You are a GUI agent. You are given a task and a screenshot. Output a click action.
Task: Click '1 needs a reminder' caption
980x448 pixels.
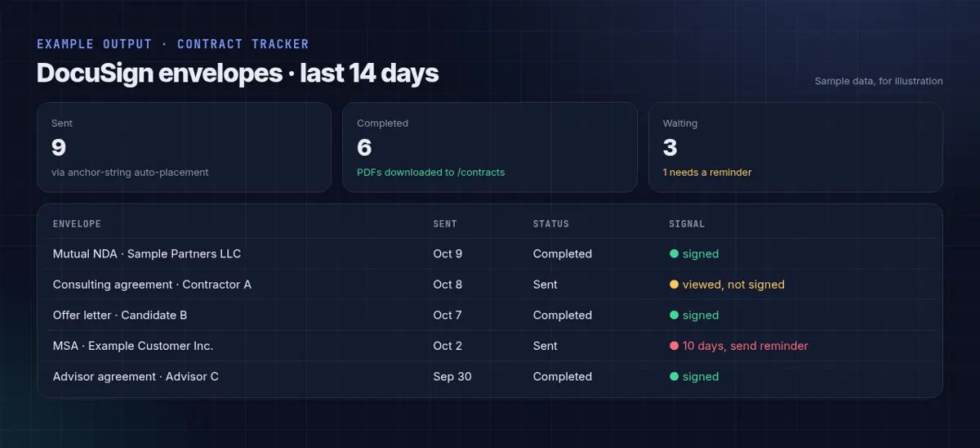(x=707, y=172)
